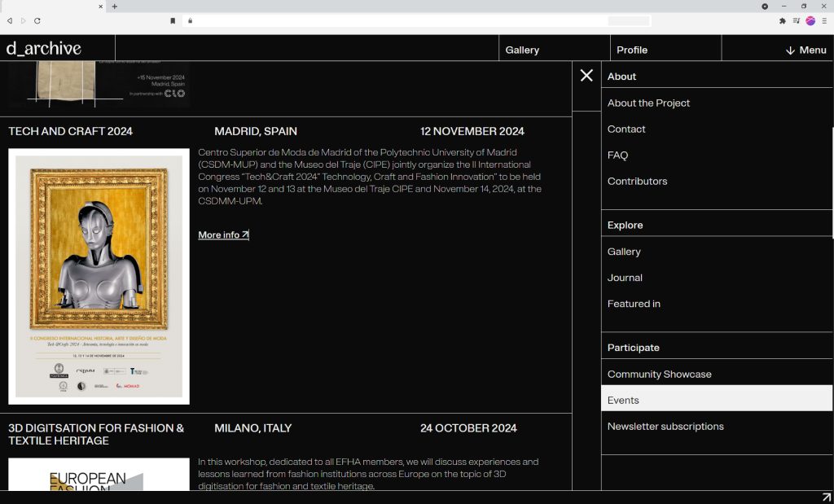Click the padlock site security icon
The width and height of the screenshot is (834, 504).
[190, 20]
